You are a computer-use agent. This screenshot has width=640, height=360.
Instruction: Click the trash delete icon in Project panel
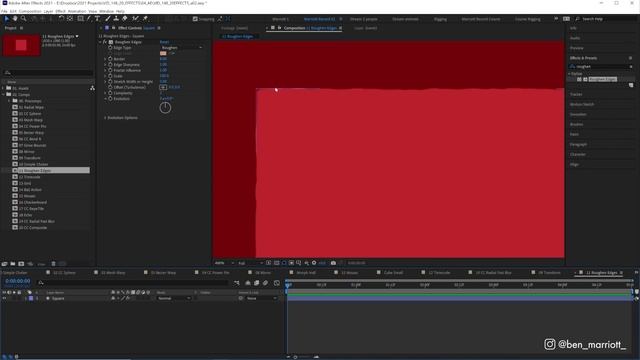pyautogui.click(x=53, y=264)
